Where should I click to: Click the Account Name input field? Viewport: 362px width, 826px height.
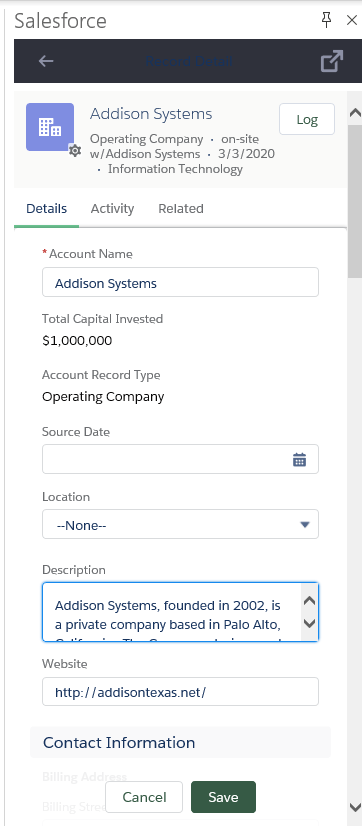tap(180, 282)
